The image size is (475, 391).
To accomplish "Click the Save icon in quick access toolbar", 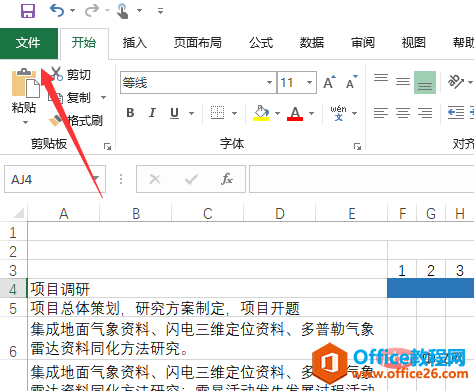I will [28, 11].
